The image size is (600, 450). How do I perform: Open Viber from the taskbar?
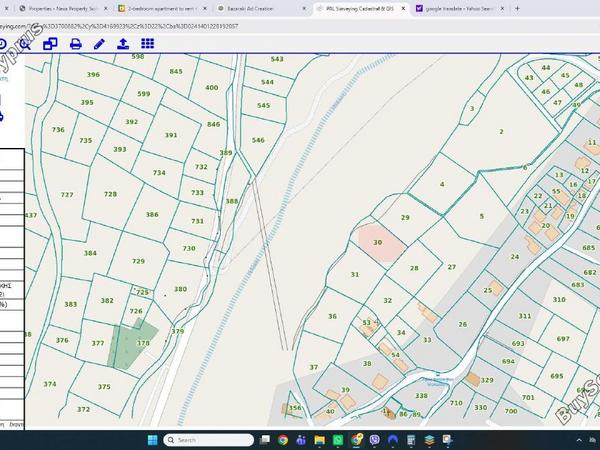(x=375, y=440)
